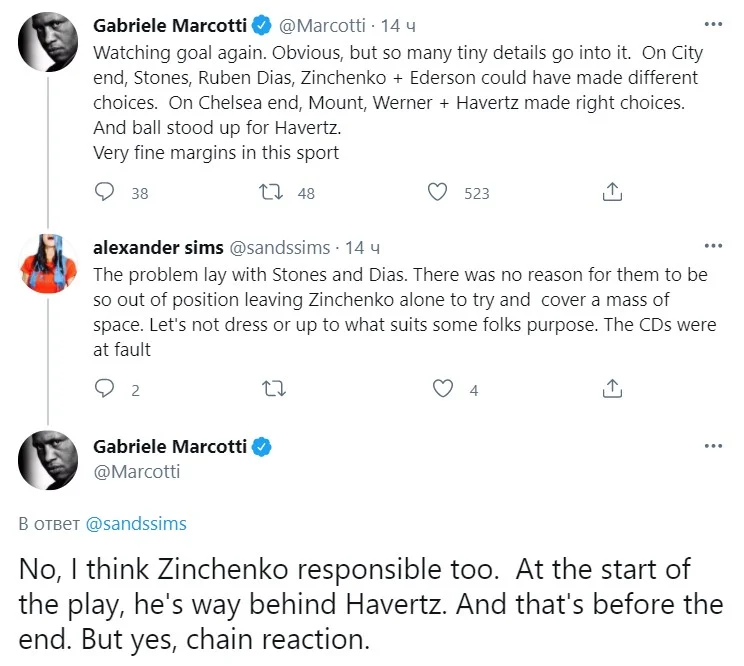Open more options on alexander sims tweet
This screenshot has width=744, height=666.
click(712, 246)
